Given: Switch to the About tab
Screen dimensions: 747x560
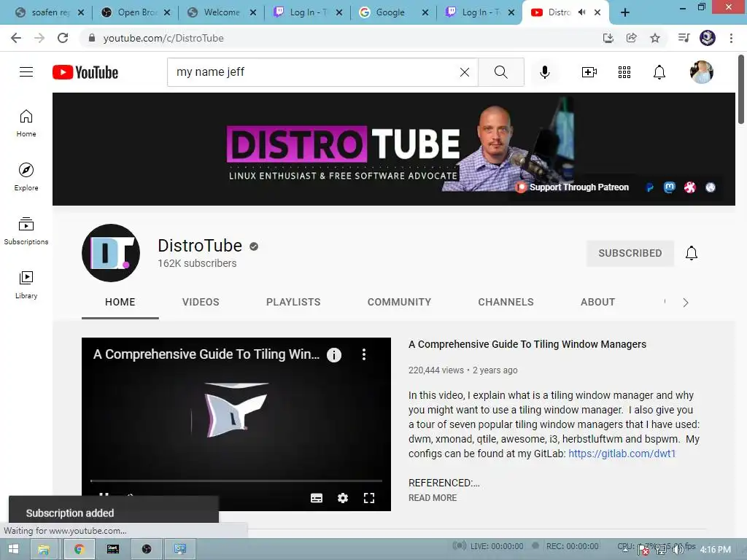Looking at the screenshot, I should (x=597, y=302).
